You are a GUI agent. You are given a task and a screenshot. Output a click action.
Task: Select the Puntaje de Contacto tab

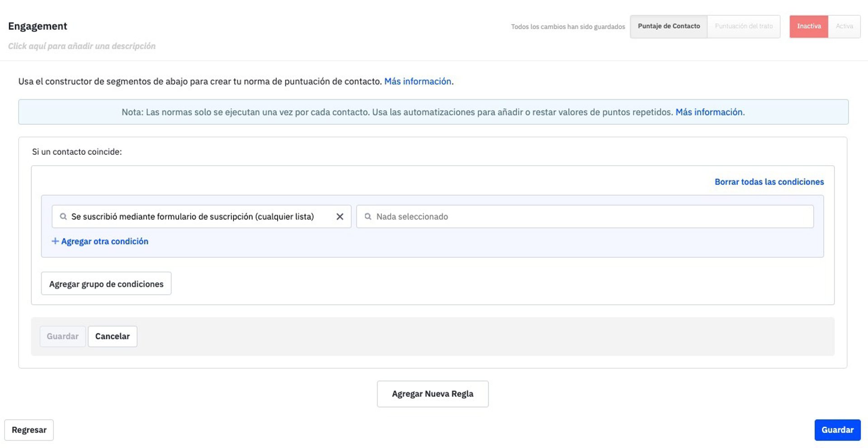pyautogui.click(x=669, y=26)
